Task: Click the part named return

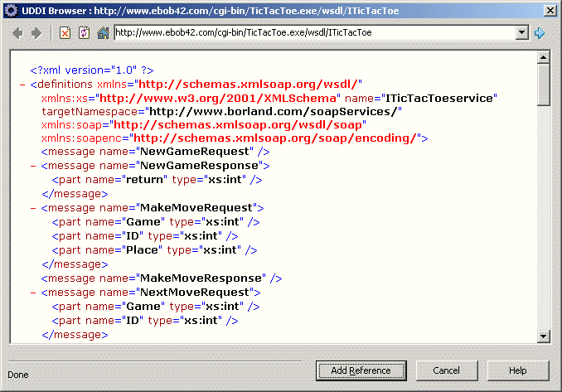Action: (x=157, y=180)
